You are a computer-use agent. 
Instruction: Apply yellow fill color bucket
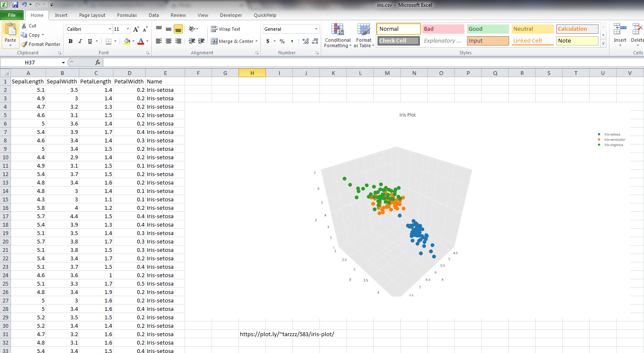pos(127,41)
